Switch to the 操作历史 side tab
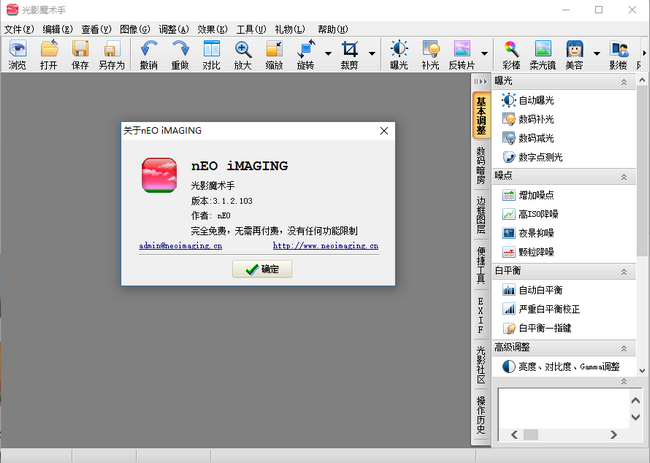This screenshot has width=650, height=463. pyautogui.click(x=481, y=415)
